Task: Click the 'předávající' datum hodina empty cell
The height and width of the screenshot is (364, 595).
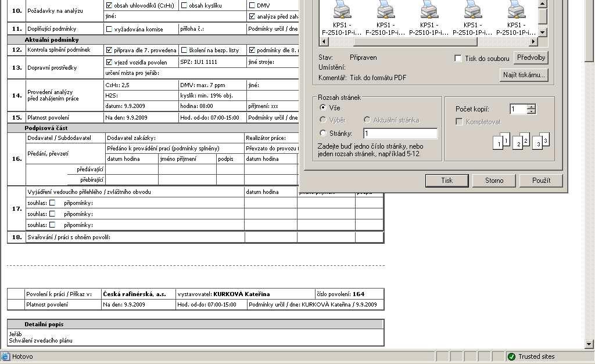Action: tap(131, 169)
